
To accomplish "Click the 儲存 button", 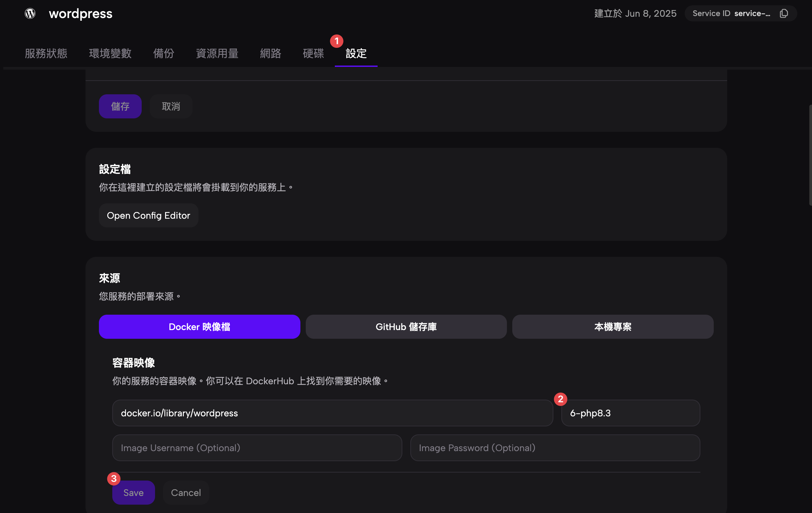I will [120, 106].
